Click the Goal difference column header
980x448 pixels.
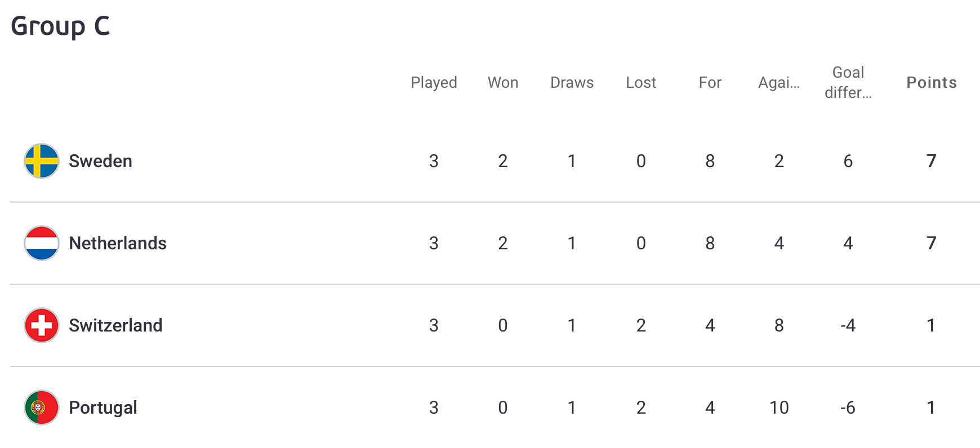pos(848,82)
